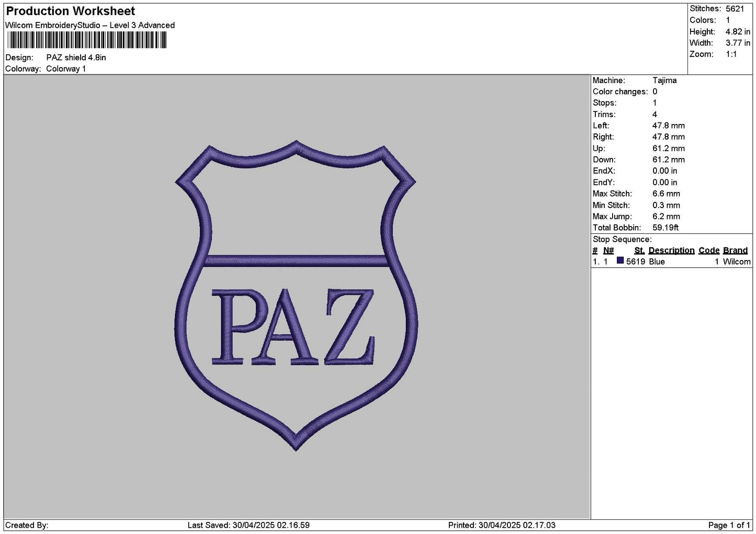Click the Colors value 1

[x=728, y=20]
